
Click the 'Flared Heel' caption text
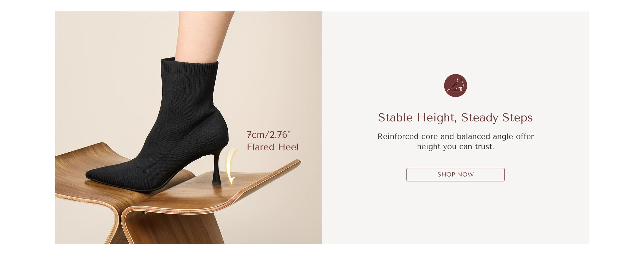point(273,147)
